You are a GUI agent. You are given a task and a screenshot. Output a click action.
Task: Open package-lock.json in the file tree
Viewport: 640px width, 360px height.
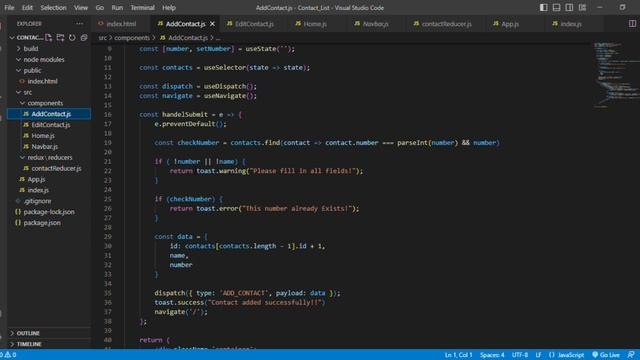pyautogui.click(x=49, y=212)
